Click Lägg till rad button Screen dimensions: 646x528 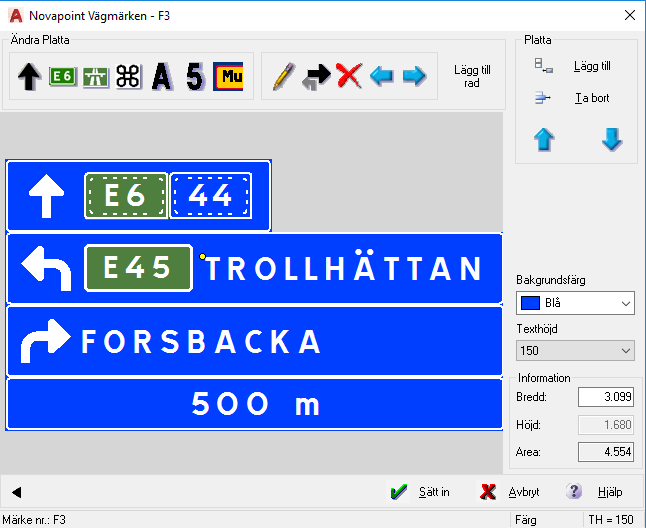[x=472, y=76]
